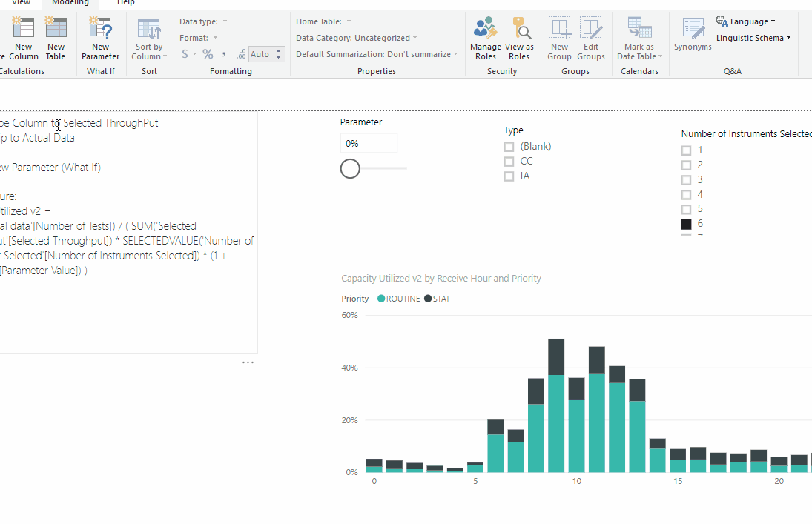
Task: Check the (Blank) option under Type
Action: (x=509, y=146)
